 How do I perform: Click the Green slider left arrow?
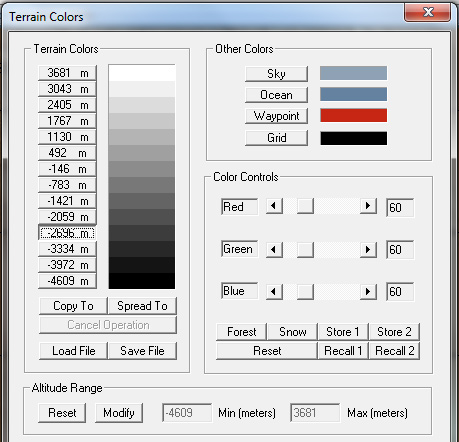tap(274, 249)
